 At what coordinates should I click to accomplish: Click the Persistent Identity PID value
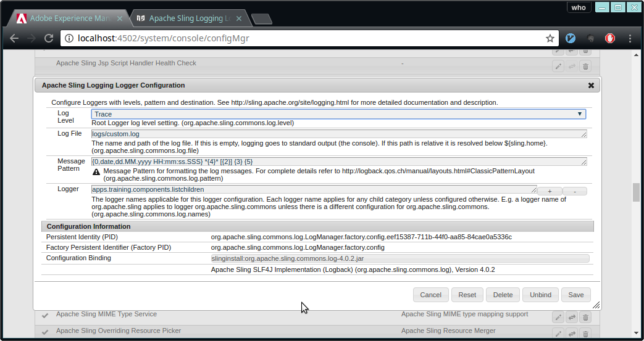click(361, 237)
